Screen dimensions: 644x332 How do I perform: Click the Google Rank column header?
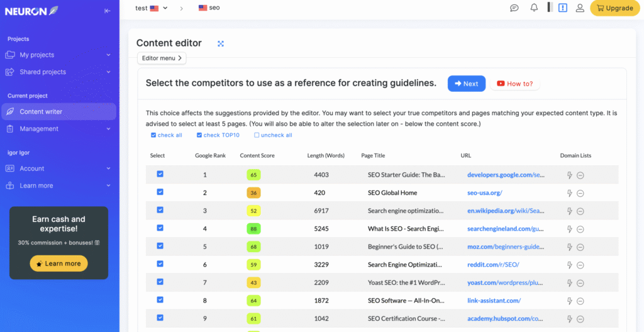(x=210, y=156)
